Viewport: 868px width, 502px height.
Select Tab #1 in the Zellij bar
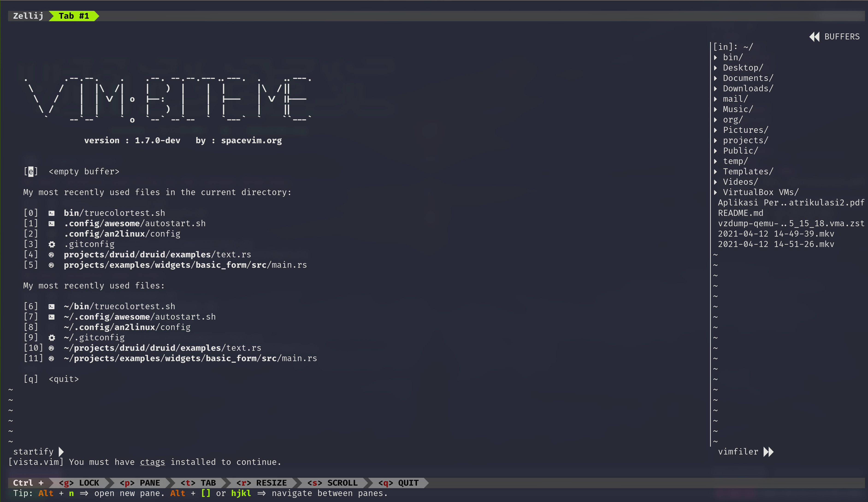[73, 16]
